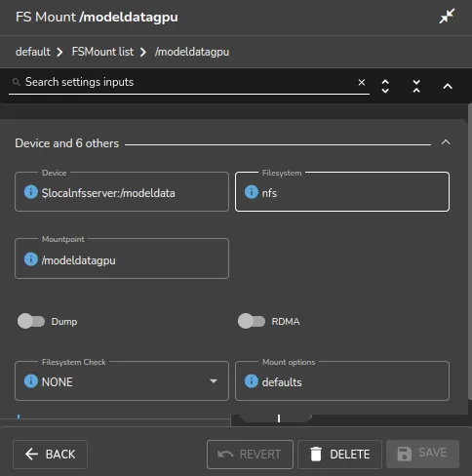Select the '/modeldatagpu' breadcrumb
This screenshot has height=476, width=472.
click(x=192, y=52)
